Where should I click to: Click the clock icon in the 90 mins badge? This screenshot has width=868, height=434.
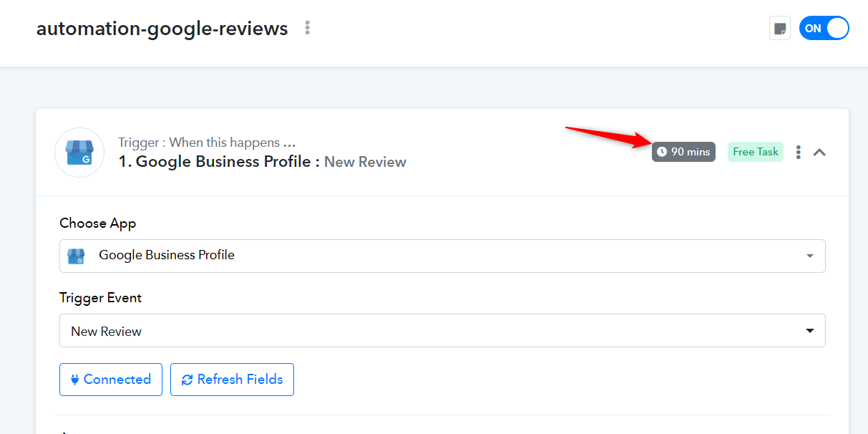[662, 152]
